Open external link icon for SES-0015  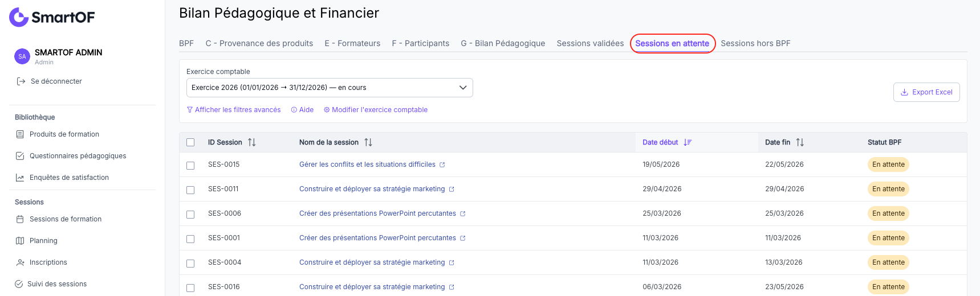tap(442, 165)
